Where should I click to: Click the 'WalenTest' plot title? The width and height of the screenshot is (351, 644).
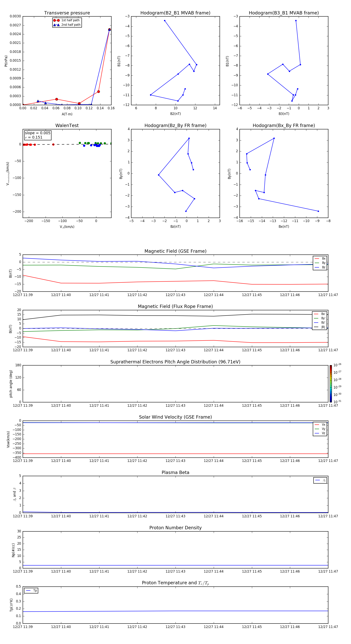pos(67,125)
